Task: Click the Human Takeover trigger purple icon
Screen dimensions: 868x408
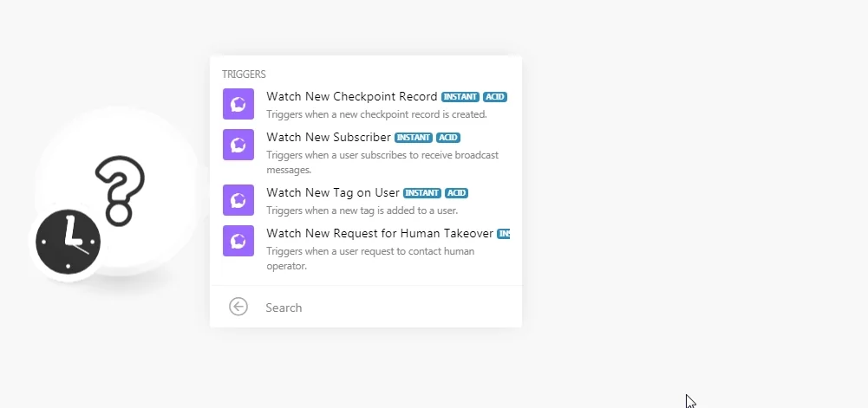Action: 238,241
